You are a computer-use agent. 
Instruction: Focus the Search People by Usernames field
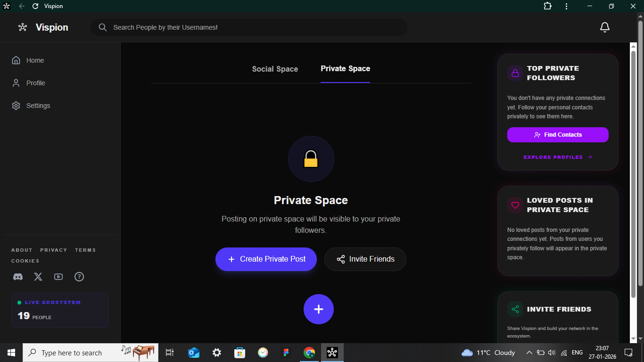point(249,27)
